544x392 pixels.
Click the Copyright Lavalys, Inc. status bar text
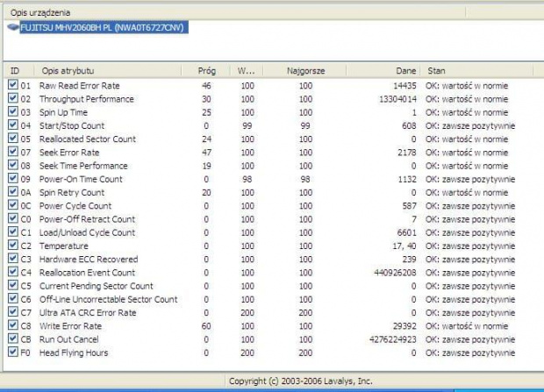pyautogui.click(x=300, y=381)
